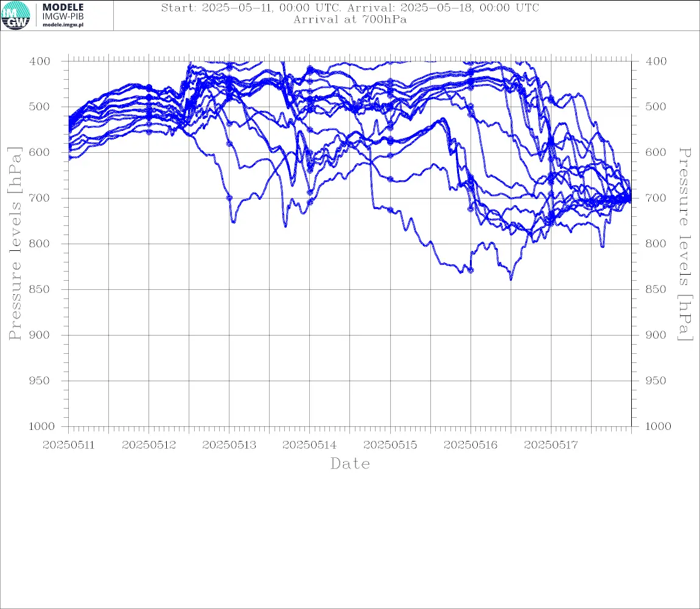
Task: Click left y-axis label 900
Action: click(x=40, y=335)
